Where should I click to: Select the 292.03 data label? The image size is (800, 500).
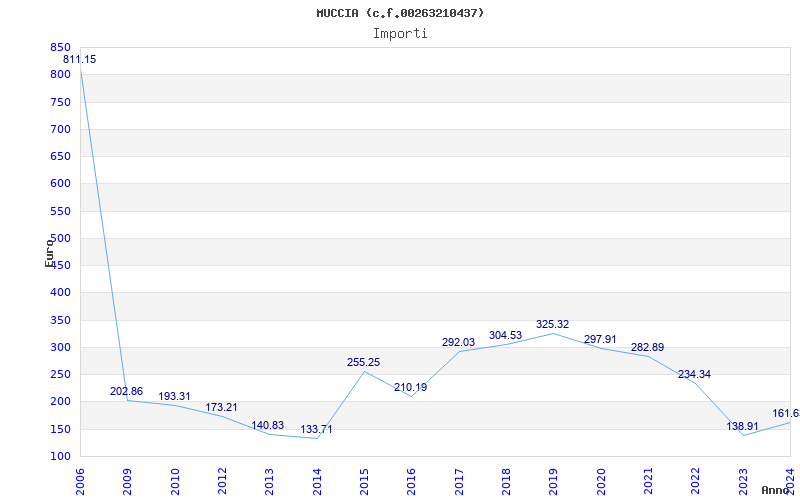click(458, 342)
